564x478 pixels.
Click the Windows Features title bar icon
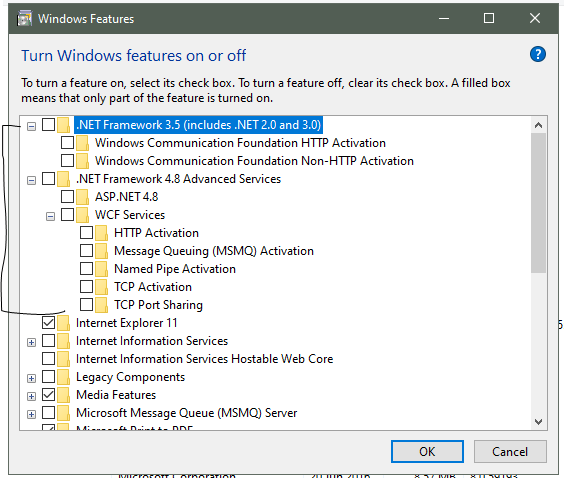(x=24, y=19)
